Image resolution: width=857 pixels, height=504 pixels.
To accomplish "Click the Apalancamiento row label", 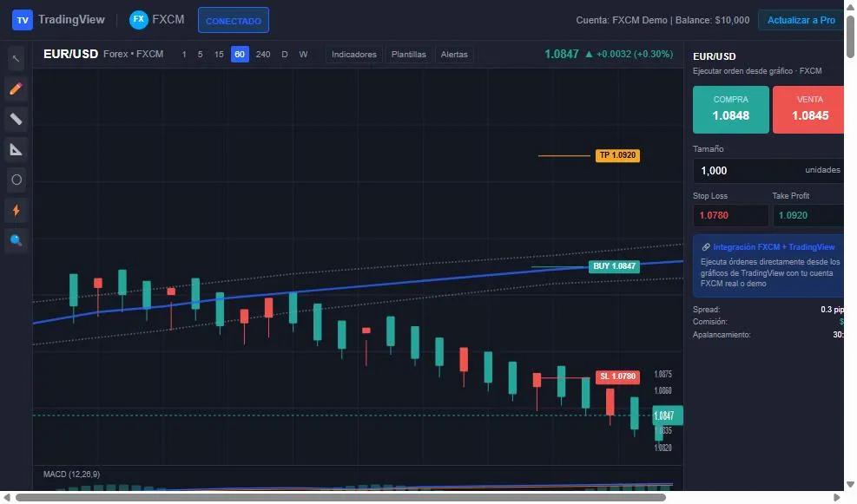I will click(x=722, y=335).
